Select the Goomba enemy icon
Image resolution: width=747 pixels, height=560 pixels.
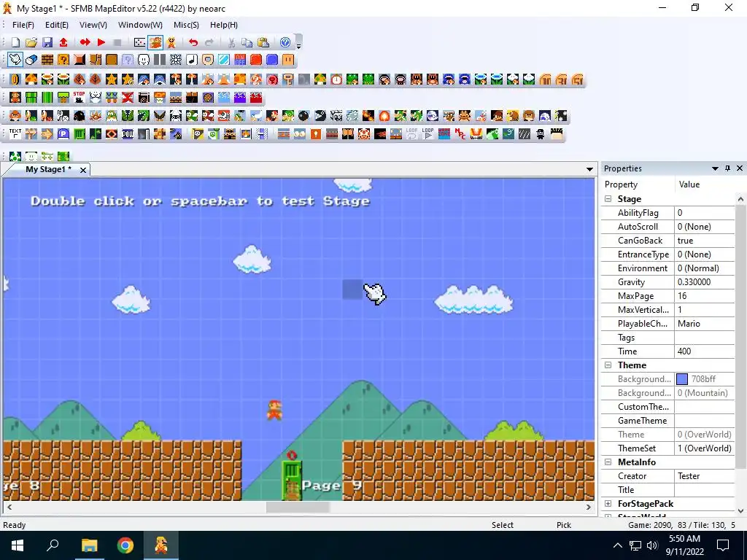tap(15, 116)
